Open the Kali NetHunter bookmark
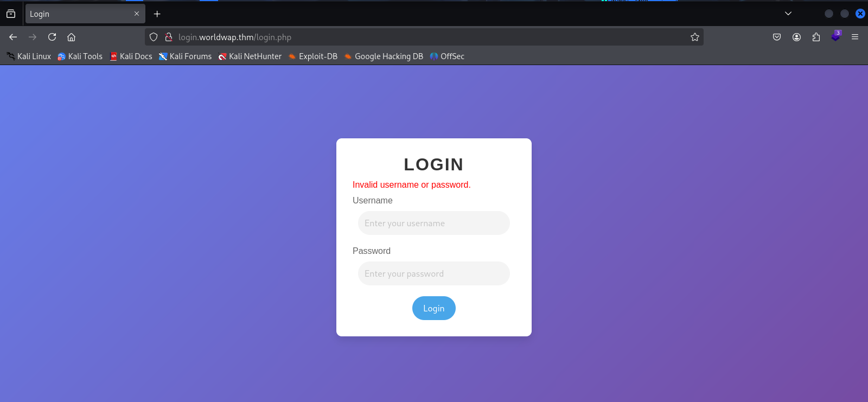 point(250,56)
